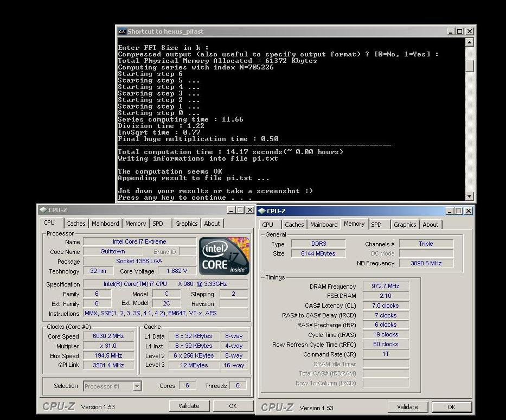This screenshot has height=420, width=506.
Task: Click the FSB:DRAM value '2:10'
Action: [x=386, y=296]
